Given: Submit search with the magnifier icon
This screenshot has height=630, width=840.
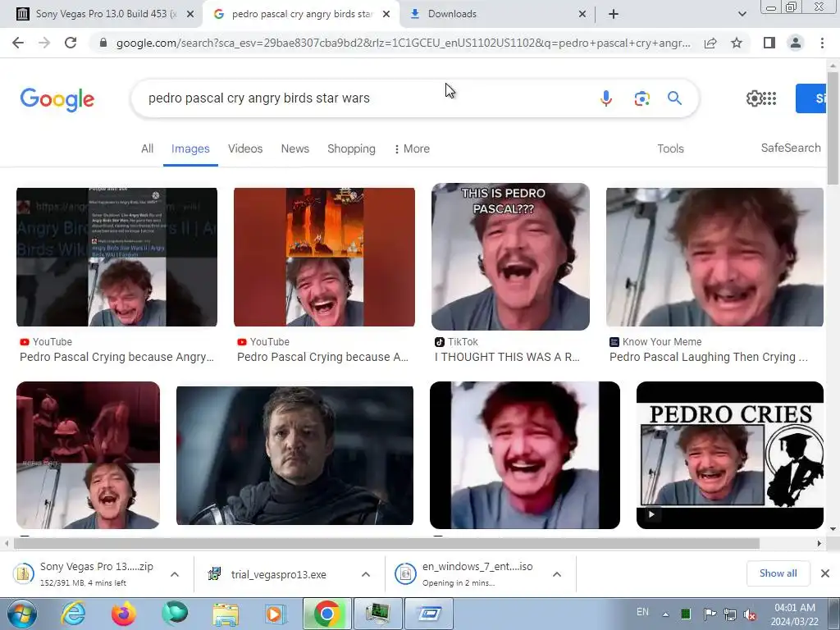Looking at the screenshot, I should click(674, 98).
